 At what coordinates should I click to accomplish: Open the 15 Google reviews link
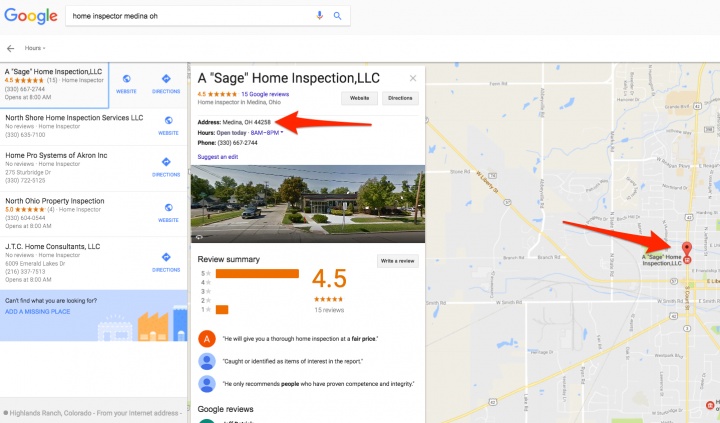(265, 94)
